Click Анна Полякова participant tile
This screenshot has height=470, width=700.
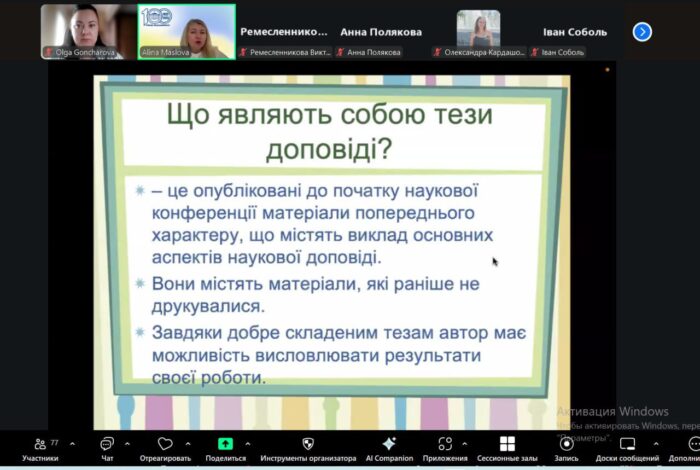(381, 32)
